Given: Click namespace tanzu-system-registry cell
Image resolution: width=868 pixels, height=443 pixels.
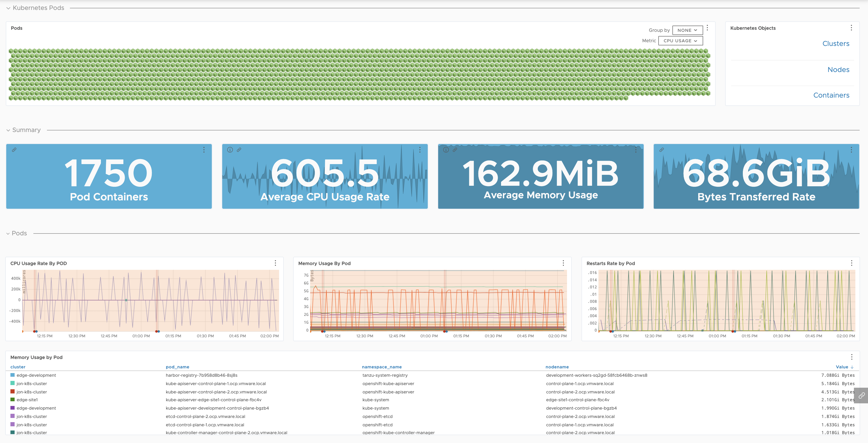Looking at the screenshot, I should (x=385, y=375).
